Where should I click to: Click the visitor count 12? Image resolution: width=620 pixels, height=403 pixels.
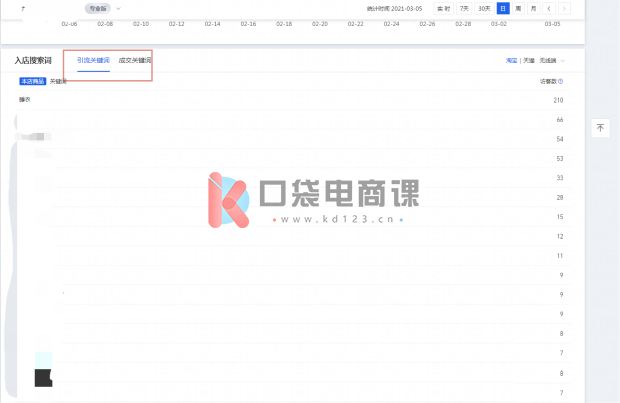point(560,236)
